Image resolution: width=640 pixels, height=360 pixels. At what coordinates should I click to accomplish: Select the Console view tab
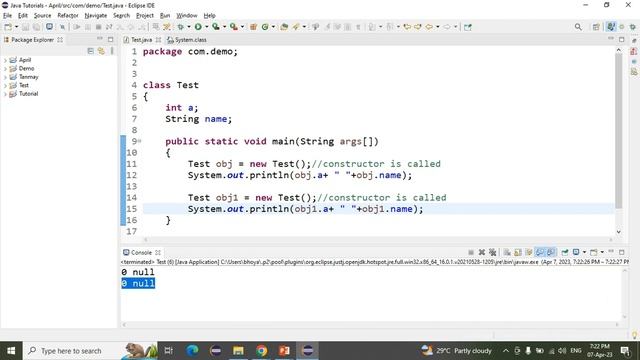(142, 252)
